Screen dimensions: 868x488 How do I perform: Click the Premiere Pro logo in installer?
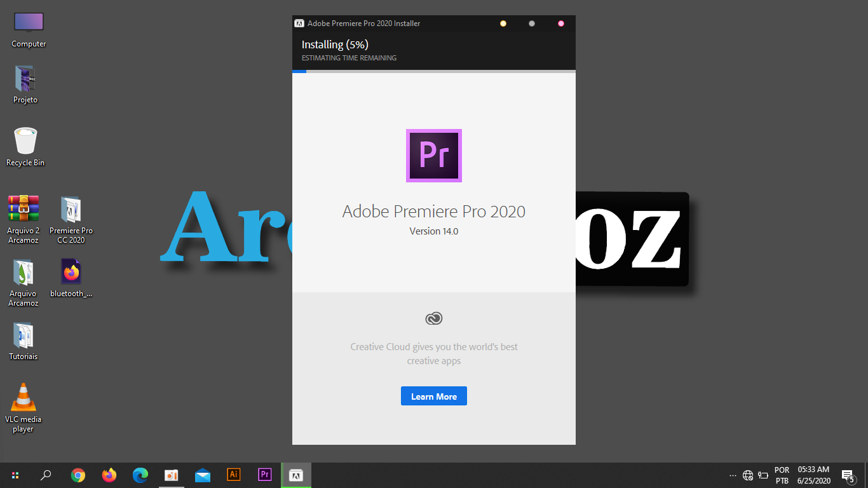tap(434, 156)
